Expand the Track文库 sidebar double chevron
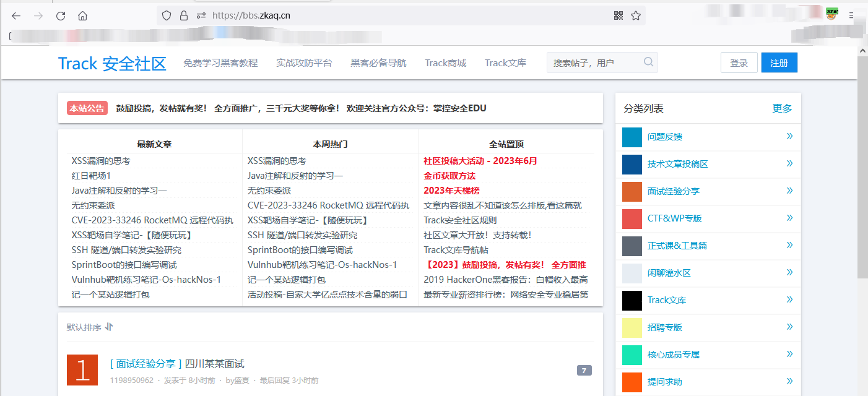This screenshot has height=396, width=868. click(789, 299)
